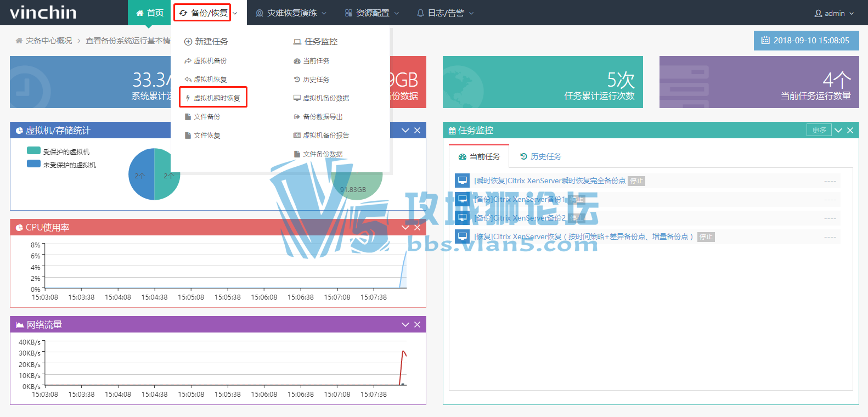Toggle 受保护的虚拟机 legend swatch
Screen dimensions: 868x417
pos(33,151)
